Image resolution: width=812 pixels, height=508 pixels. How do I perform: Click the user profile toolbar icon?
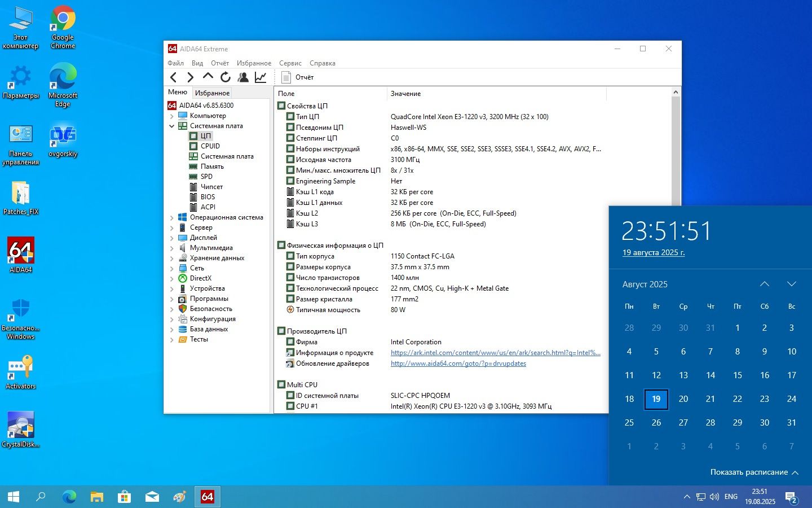[243, 77]
